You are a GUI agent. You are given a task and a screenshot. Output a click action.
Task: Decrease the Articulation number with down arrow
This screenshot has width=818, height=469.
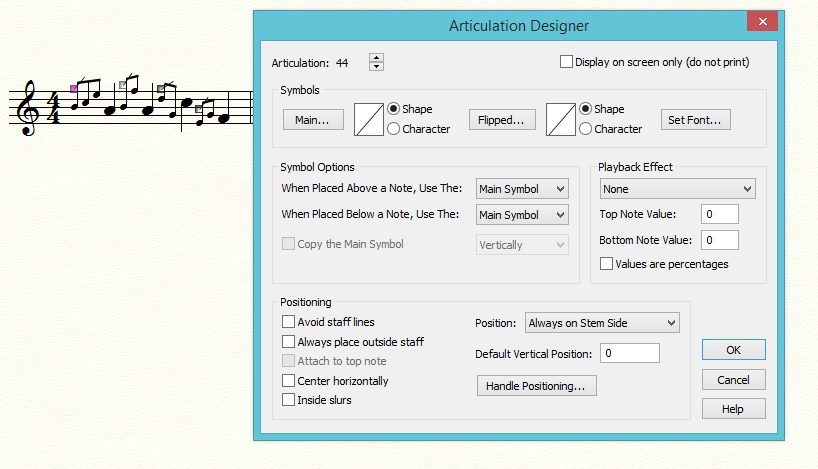point(376,67)
